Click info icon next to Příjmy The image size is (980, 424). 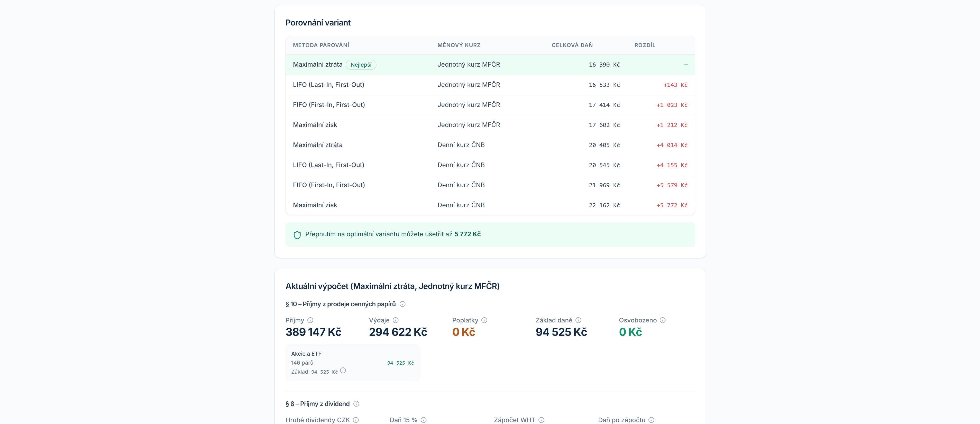tap(310, 320)
